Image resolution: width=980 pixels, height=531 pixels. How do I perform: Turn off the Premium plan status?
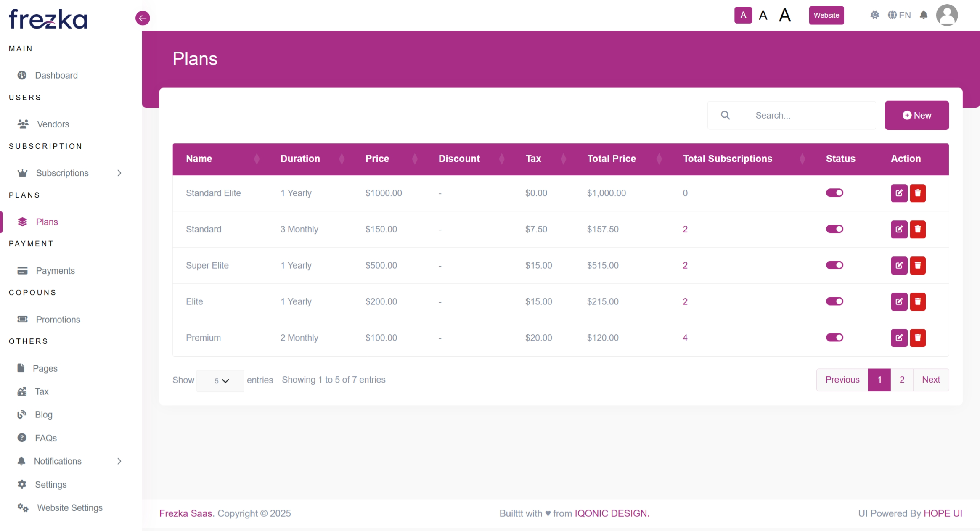click(834, 338)
